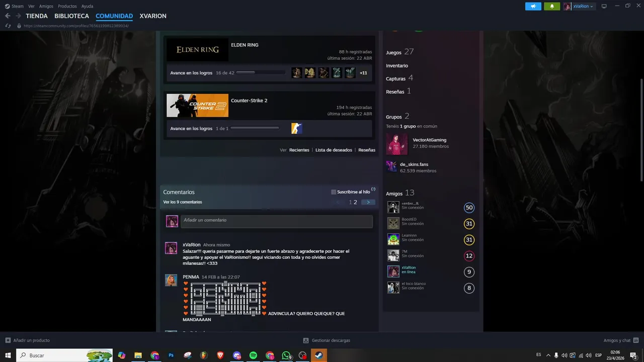Go forward with the right arrow

18,16
